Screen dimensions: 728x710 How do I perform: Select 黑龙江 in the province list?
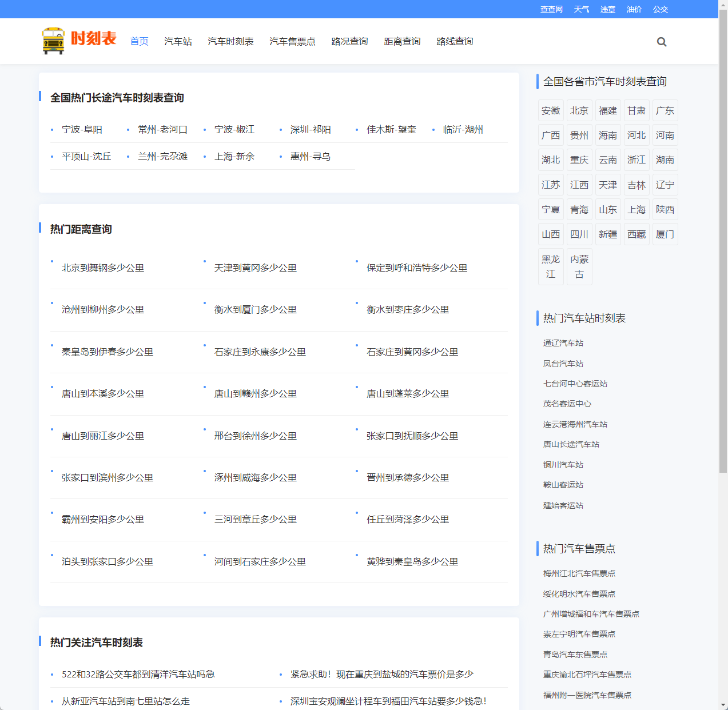[551, 267]
